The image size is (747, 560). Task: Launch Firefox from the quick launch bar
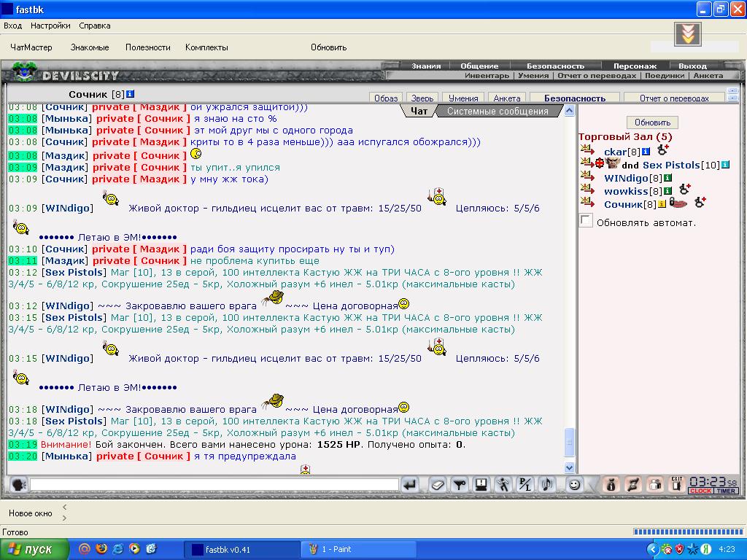(101, 548)
